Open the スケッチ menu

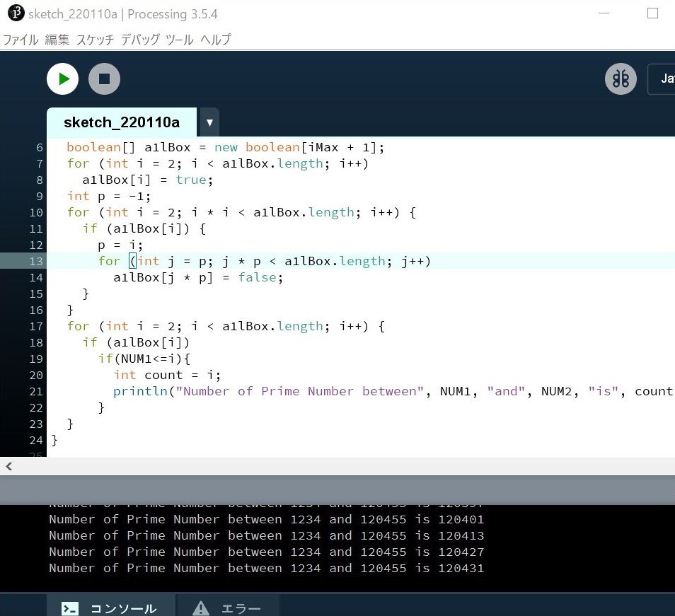[x=95, y=40]
